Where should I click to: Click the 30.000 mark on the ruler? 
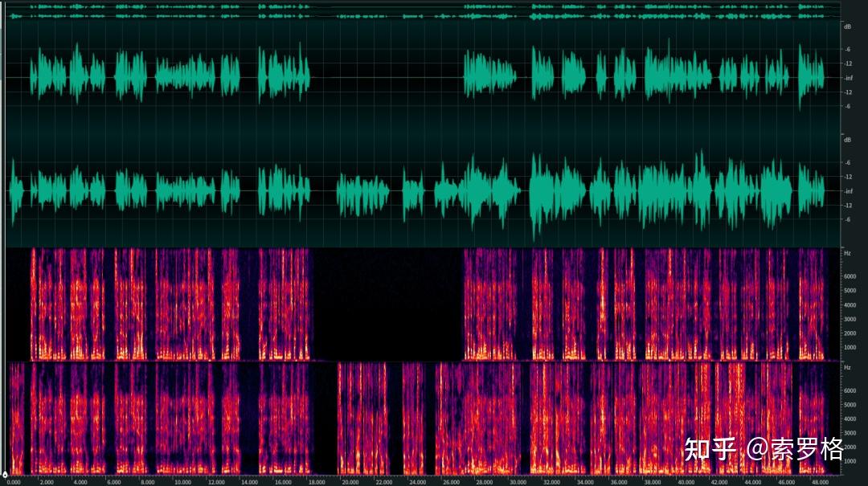[x=518, y=482]
